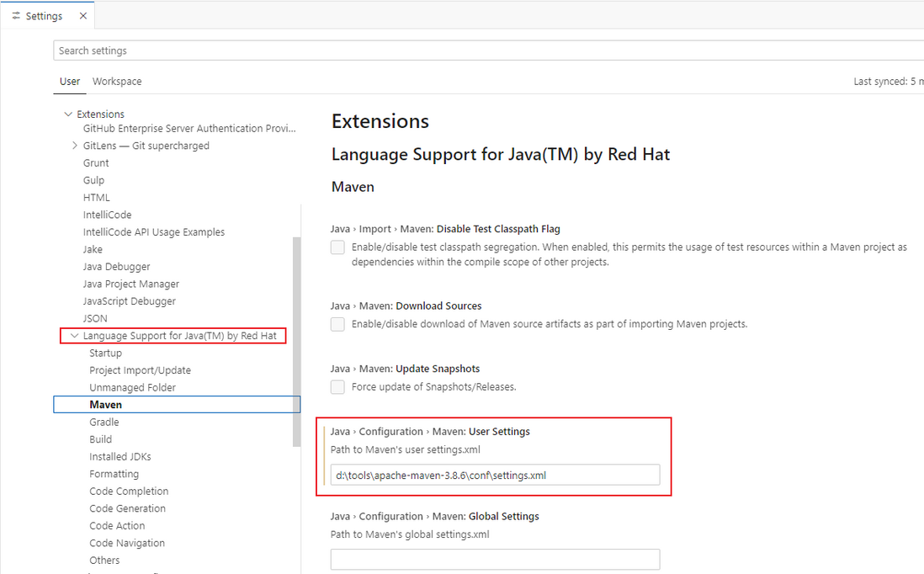Image resolution: width=924 pixels, height=574 pixels.
Task: Click the settings tree scrollbar
Action: pyautogui.click(x=296, y=342)
